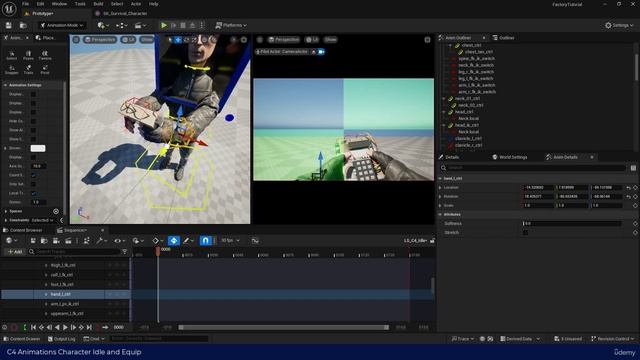This screenshot has height=360, width=640.
Task: Open the Poses tool
Action: (28, 56)
